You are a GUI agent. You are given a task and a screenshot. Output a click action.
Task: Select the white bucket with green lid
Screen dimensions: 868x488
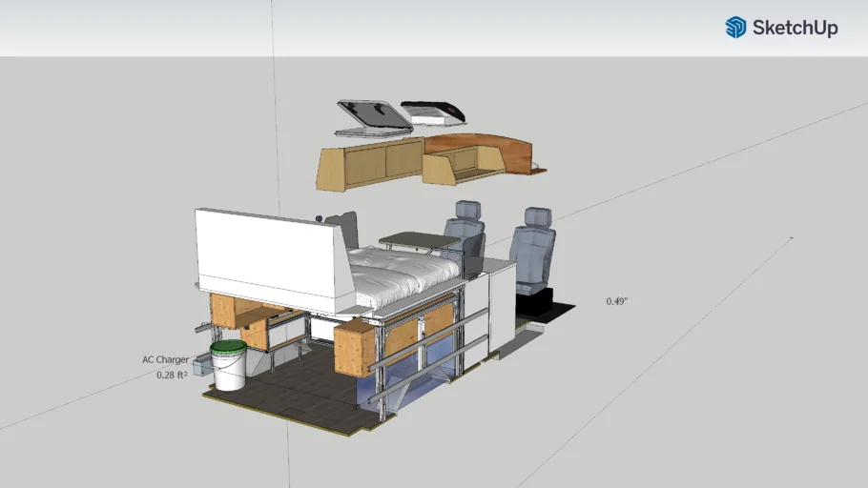click(x=229, y=366)
